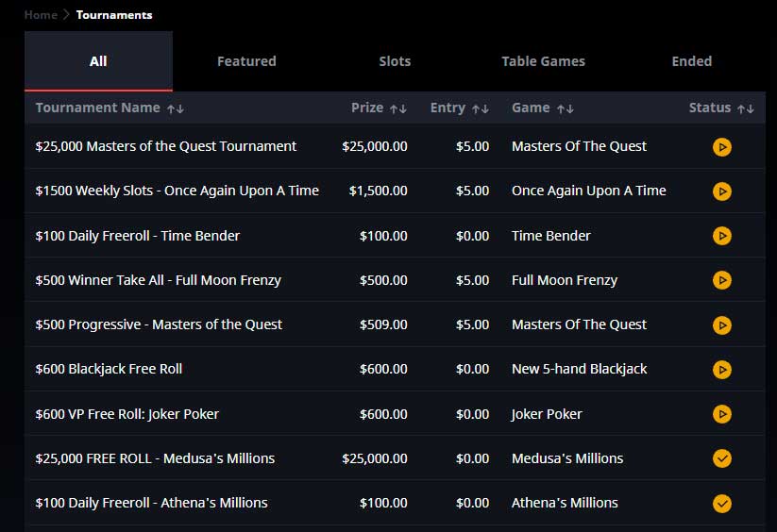Click play icon for Full Moon Frenzy tournament
The height and width of the screenshot is (532, 777).
722,280
